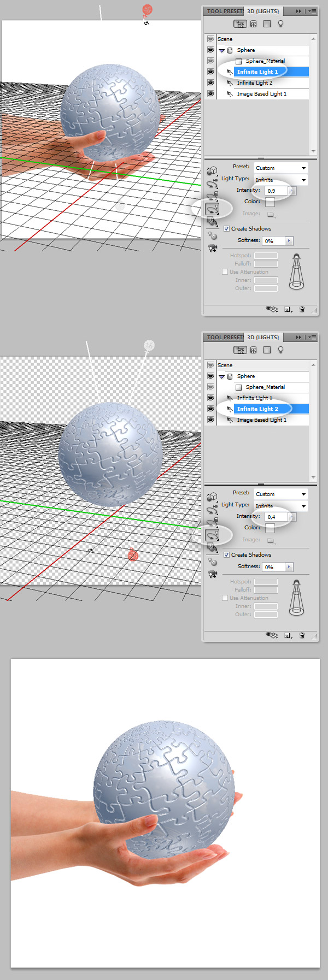Switch to Tool Presets tab in upper panel
This screenshot has width=328, height=980.
[x=224, y=11]
